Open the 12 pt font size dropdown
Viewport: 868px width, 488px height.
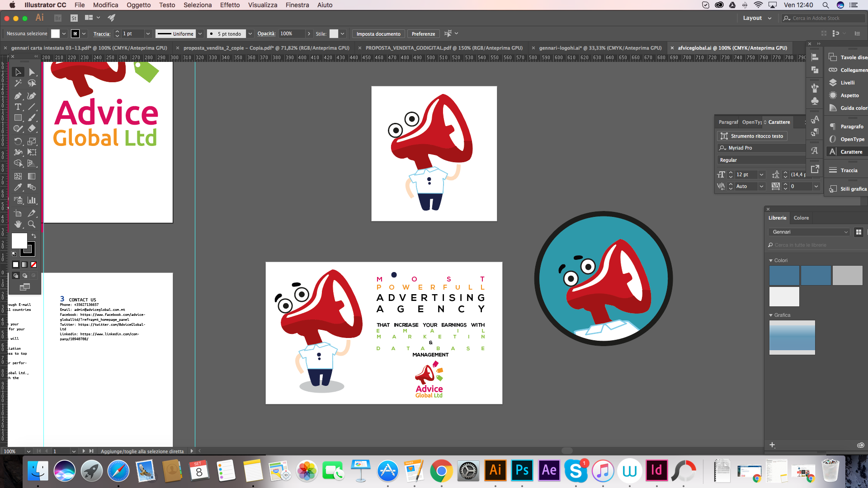pyautogui.click(x=761, y=175)
